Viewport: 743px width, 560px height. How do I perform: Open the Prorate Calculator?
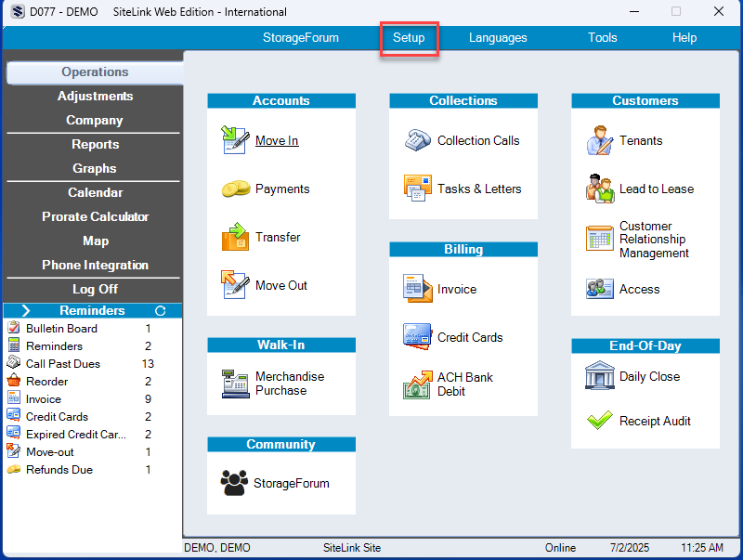pyautogui.click(x=96, y=217)
